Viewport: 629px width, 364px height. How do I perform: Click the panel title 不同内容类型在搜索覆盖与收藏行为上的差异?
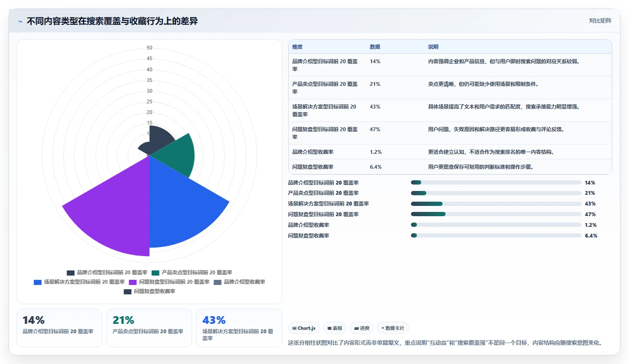pyautogui.click(x=112, y=21)
